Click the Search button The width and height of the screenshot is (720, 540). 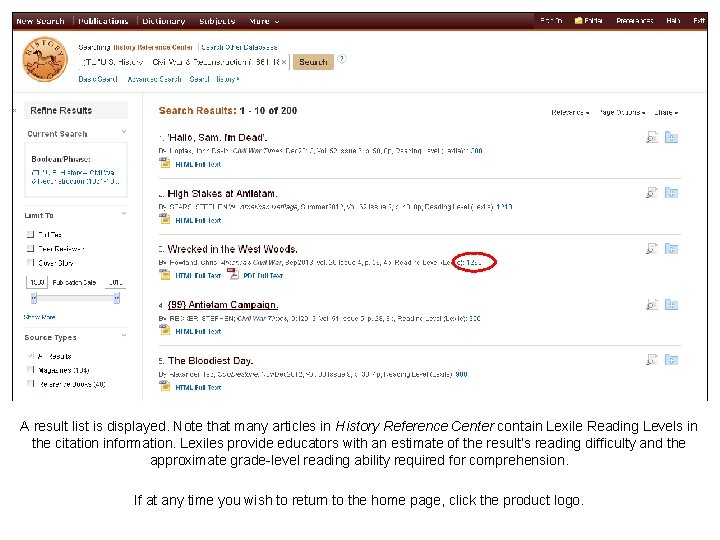click(313, 62)
